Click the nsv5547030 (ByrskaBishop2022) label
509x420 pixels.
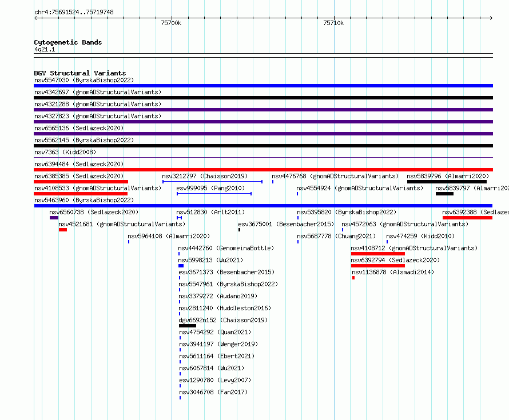pyautogui.click(x=84, y=80)
